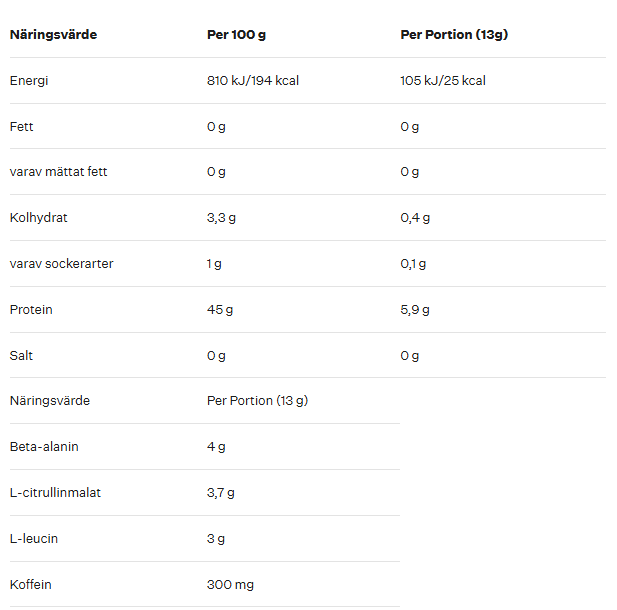Click the Näringsvärde column header
The image size is (617, 610).
(x=53, y=35)
